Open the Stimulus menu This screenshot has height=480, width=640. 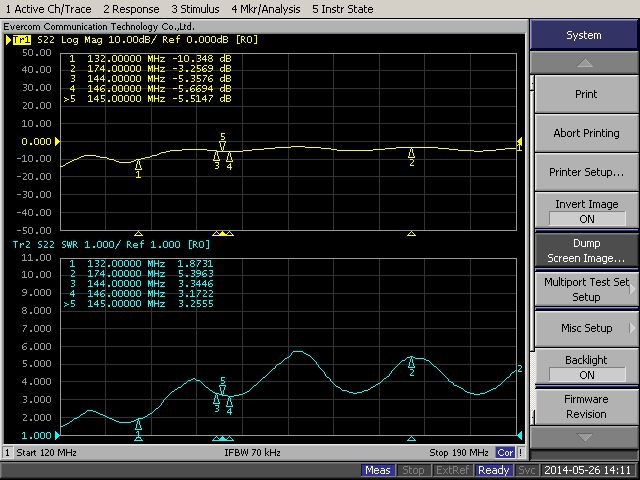[x=195, y=9]
